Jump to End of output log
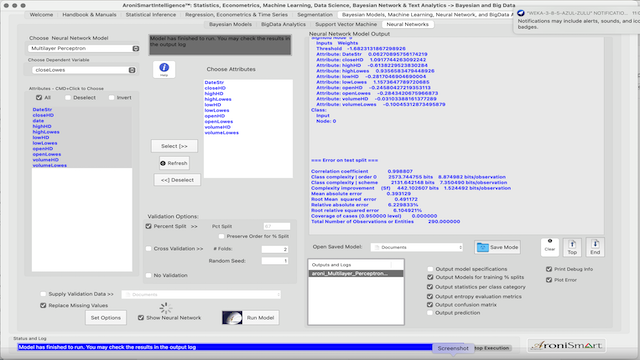This screenshot has height=360, width=640. pos(595,247)
